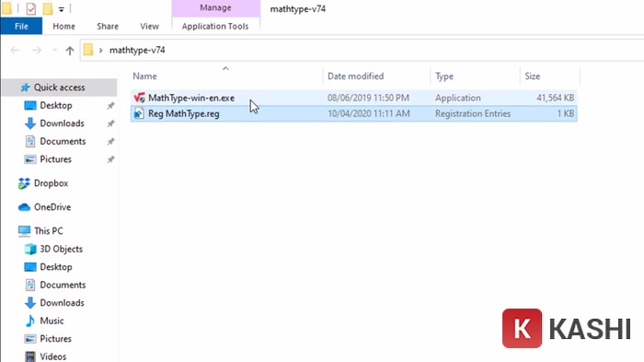Click the 1 KB size cell
Screen dimensions: 644x362
point(566,113)
